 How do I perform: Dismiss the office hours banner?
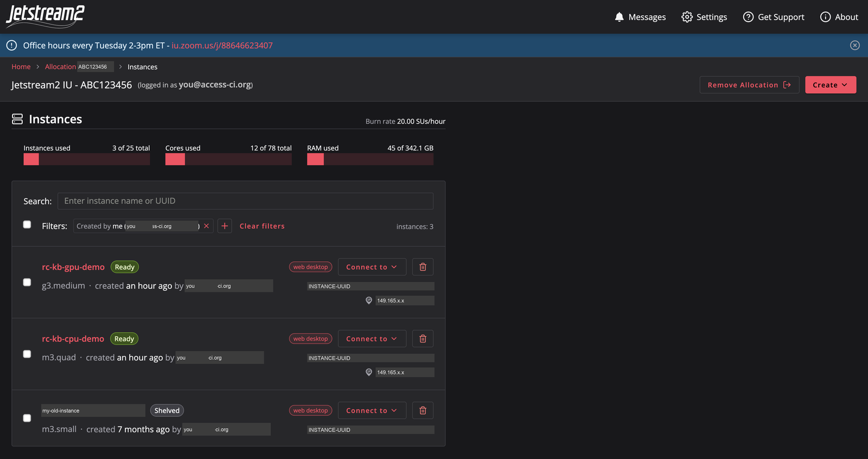[x=855, y=46]
